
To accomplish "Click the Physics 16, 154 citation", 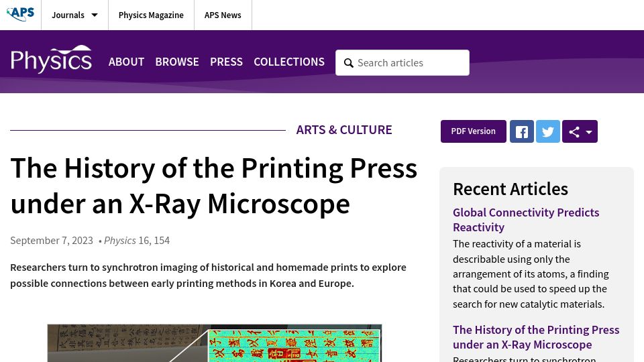I will pyautogui.click(x=137, y=241).
